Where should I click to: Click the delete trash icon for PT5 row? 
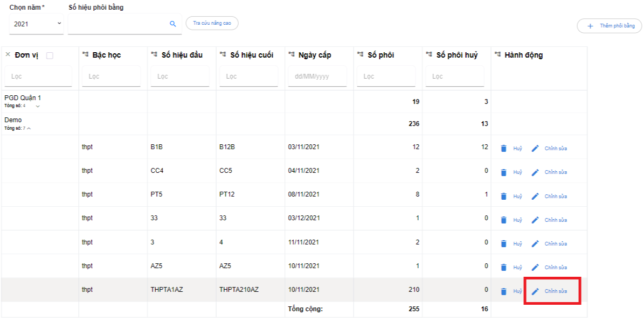coord(503,197)
